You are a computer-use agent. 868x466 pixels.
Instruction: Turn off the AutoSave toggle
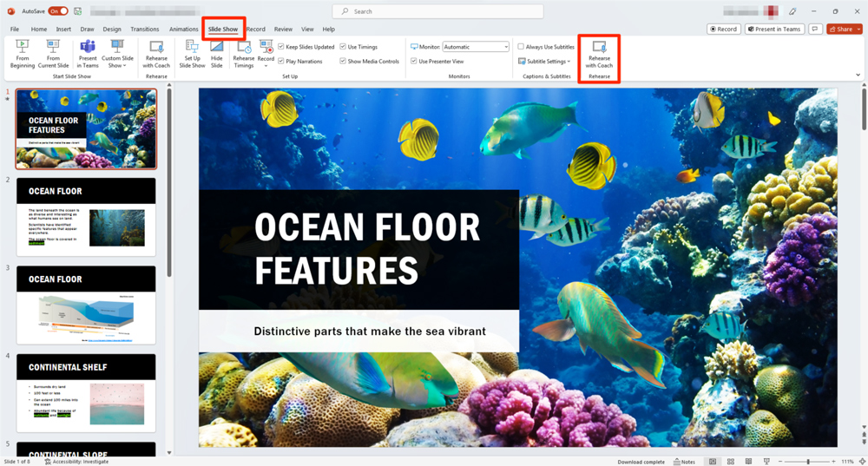click(x=58, y=11)
